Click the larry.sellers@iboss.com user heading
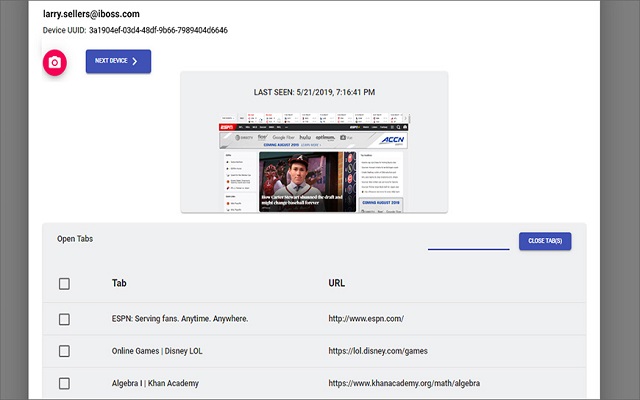Screen dimensions: 640x400 76,14
